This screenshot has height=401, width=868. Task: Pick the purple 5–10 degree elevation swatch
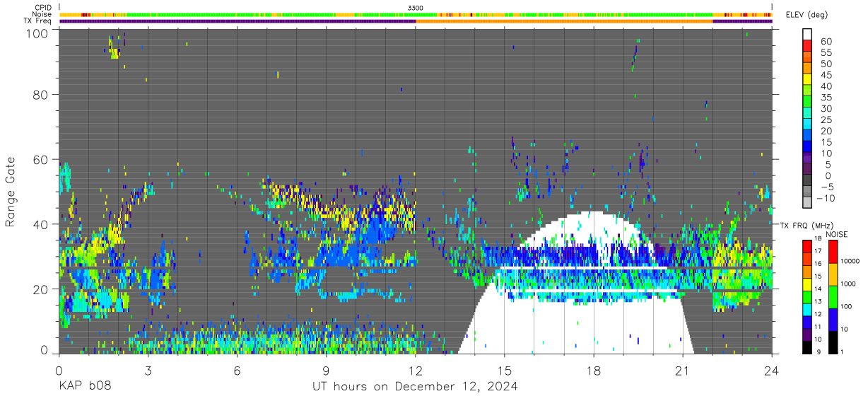pos(807,158)
